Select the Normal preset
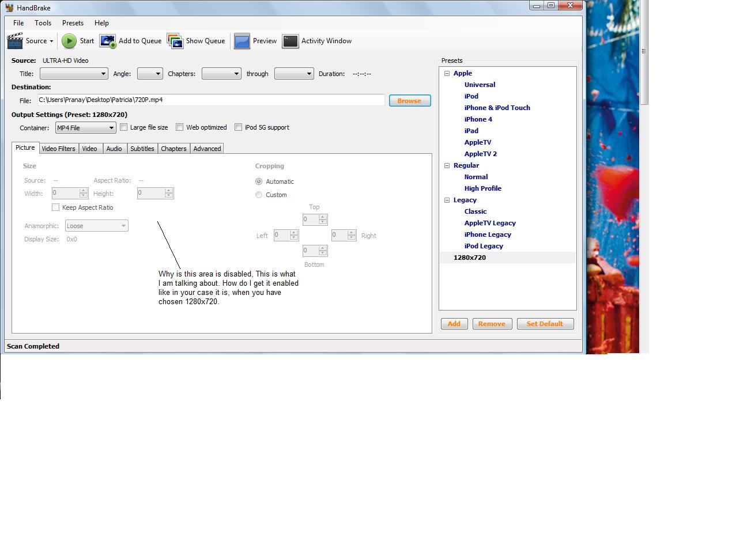 point(476,177)
